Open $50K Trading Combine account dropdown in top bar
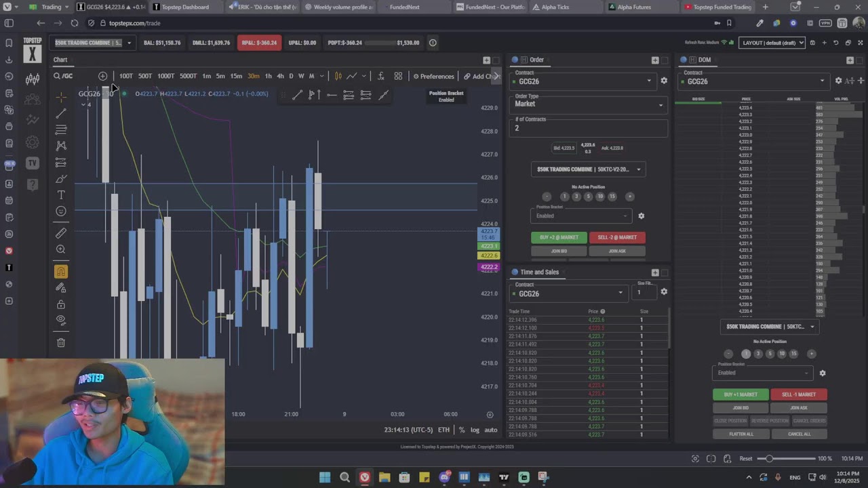This screenshot has width=868, height=488. point(93,43)
